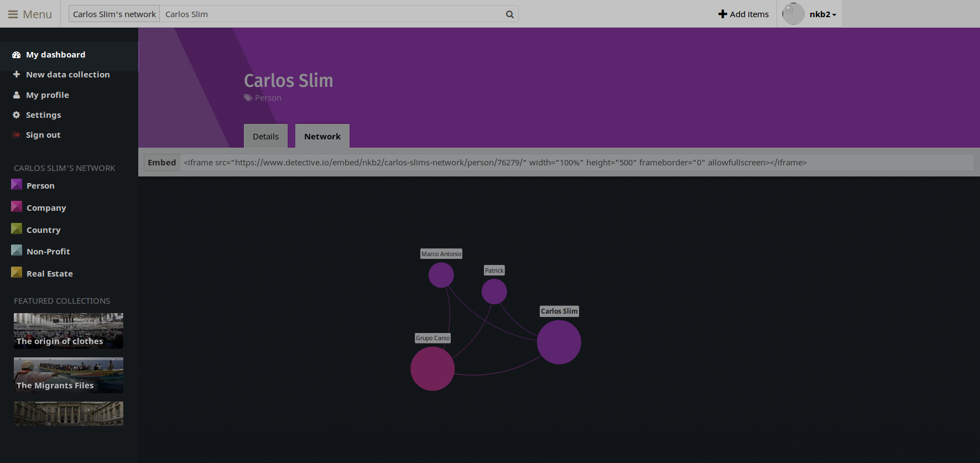
Task: Click the Marco Antonio node label
Action: point(441,254)
